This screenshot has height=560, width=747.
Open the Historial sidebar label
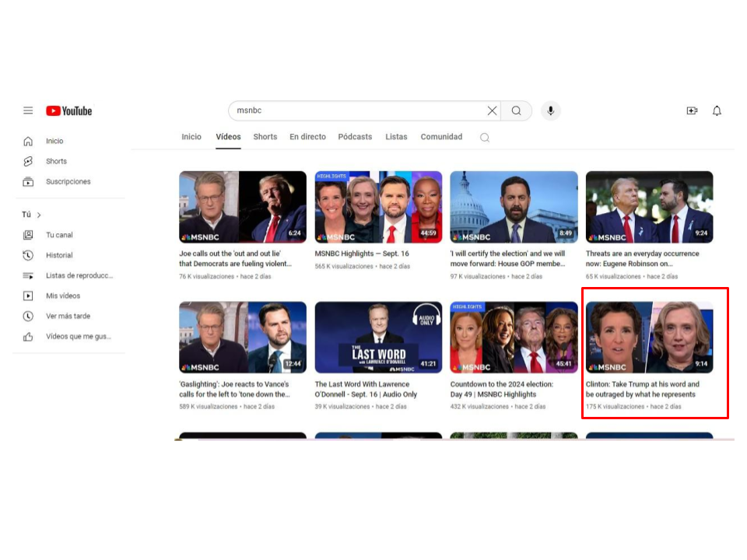pyautogui.click(x=59, y=255)
